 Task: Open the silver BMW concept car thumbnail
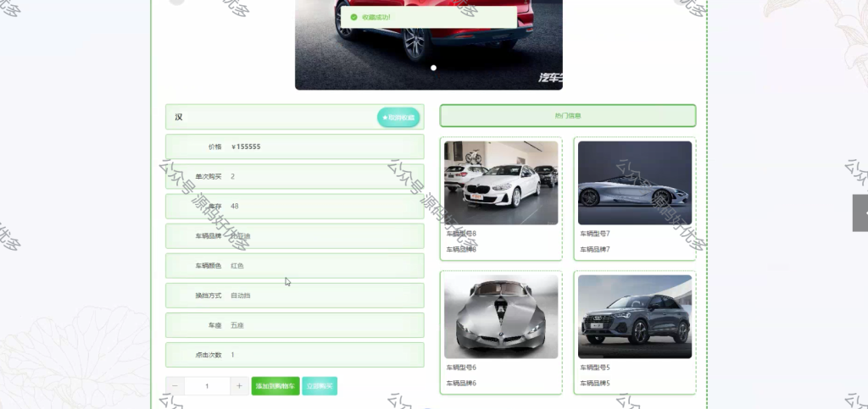501,317
